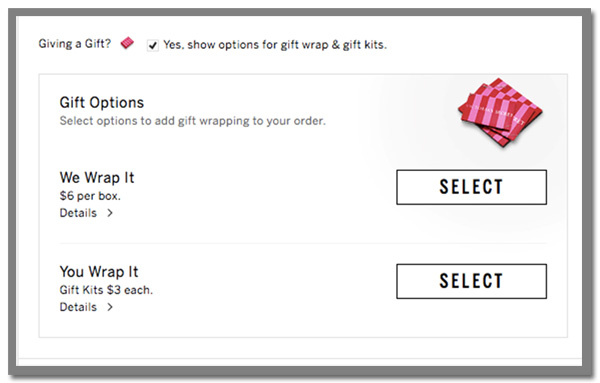The image size is (600, 383).
Task: Click the checkmark inside the gift checkbox
Action: (153, 46)
